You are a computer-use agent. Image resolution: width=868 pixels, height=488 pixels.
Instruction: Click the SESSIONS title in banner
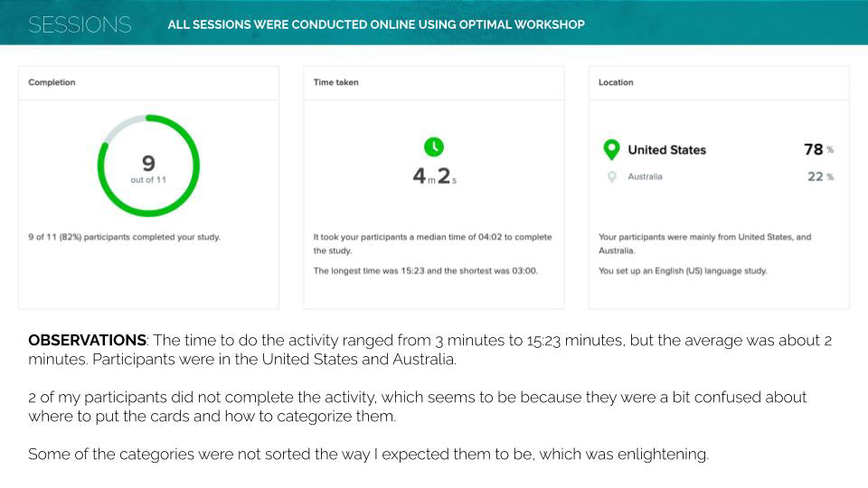80,24
